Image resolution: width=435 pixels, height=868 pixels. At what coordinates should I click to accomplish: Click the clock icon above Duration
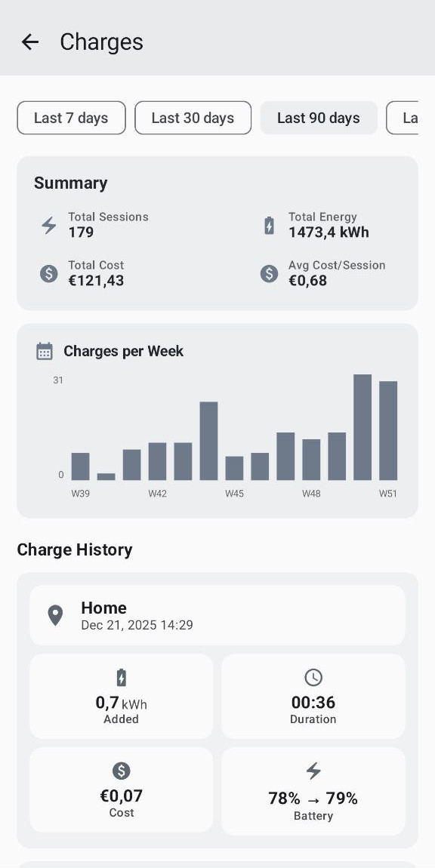point(313,677)
